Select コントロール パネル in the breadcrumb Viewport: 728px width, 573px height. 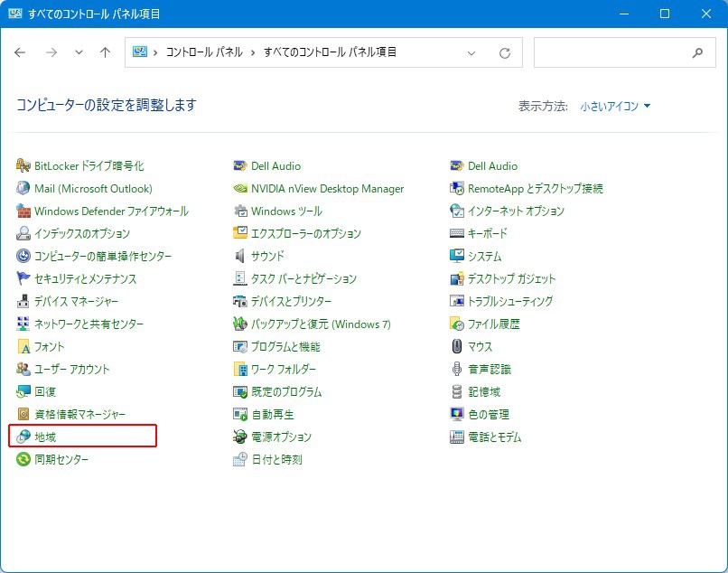click(x=204, y=52)
